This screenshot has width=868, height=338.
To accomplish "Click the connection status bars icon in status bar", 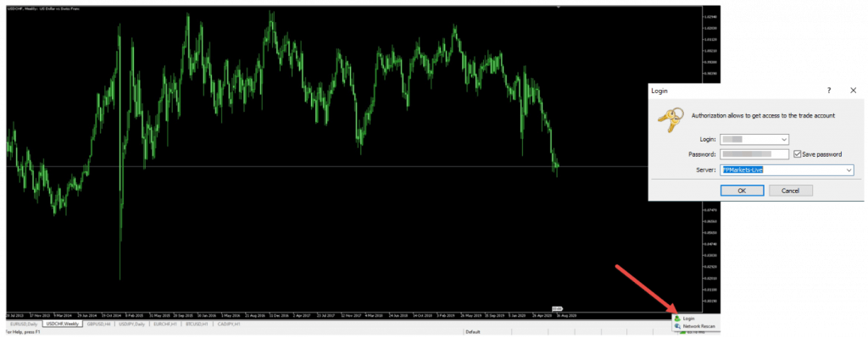I will 683,332.
